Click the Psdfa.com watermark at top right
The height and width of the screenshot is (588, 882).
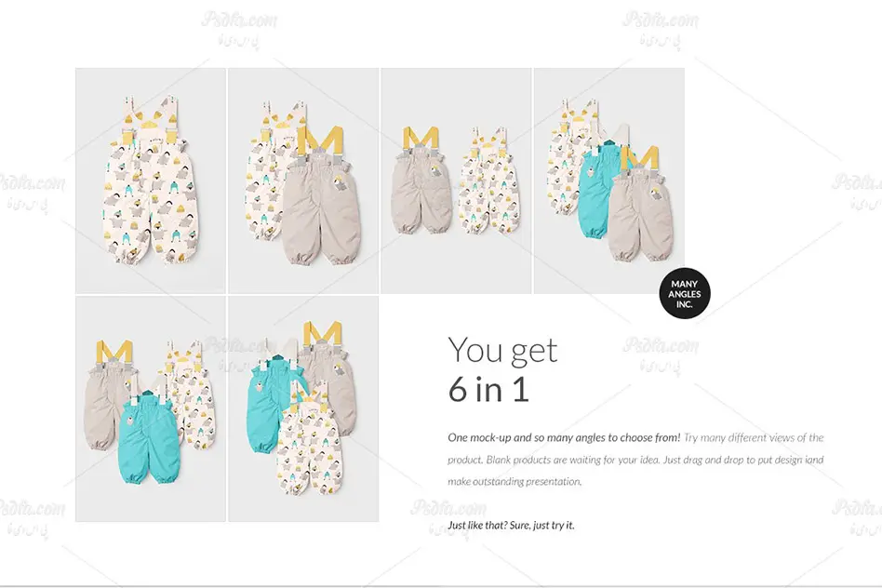(661, 28)
